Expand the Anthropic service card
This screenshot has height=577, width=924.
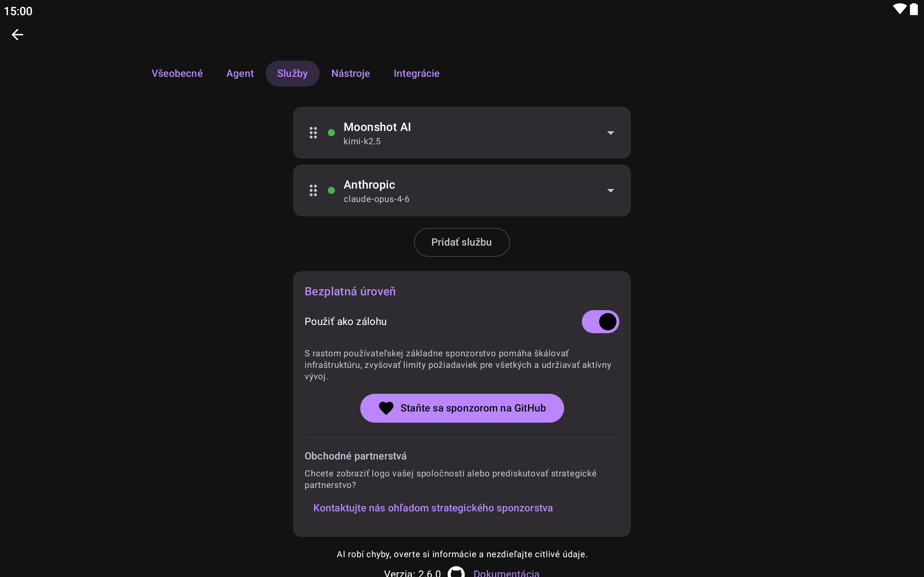click(x=611, y=190)
